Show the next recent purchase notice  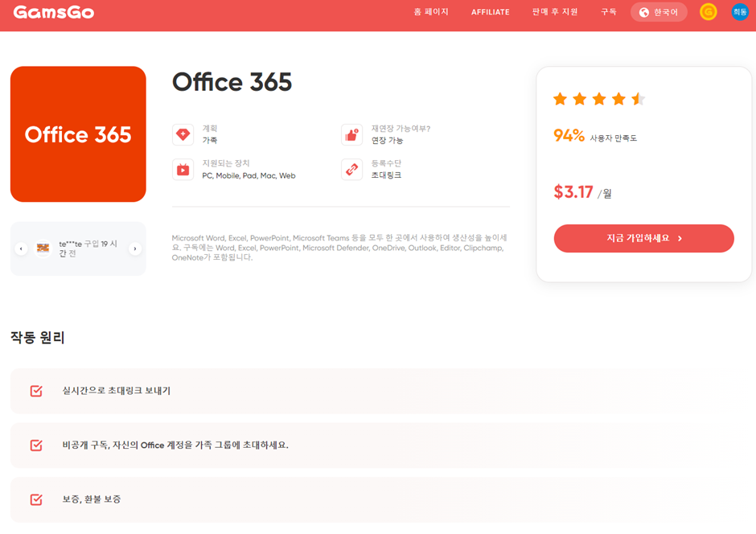click(x=135, y=249)
